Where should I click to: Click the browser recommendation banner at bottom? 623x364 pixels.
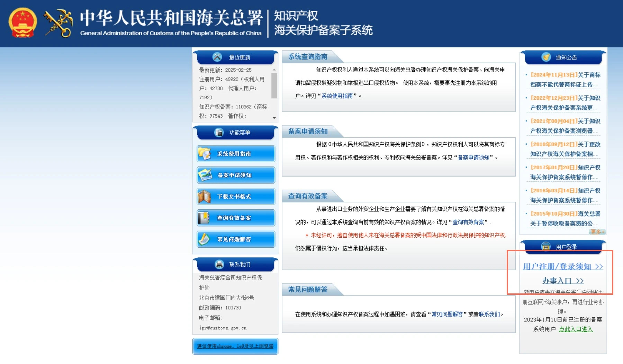click(x=235, y=346)
